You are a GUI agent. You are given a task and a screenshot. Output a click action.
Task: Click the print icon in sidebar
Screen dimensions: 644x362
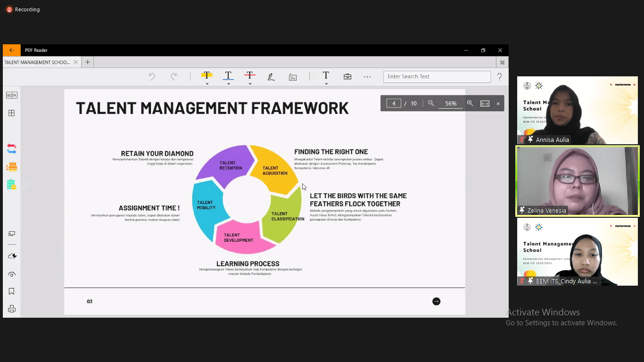(x=12, y=309)
